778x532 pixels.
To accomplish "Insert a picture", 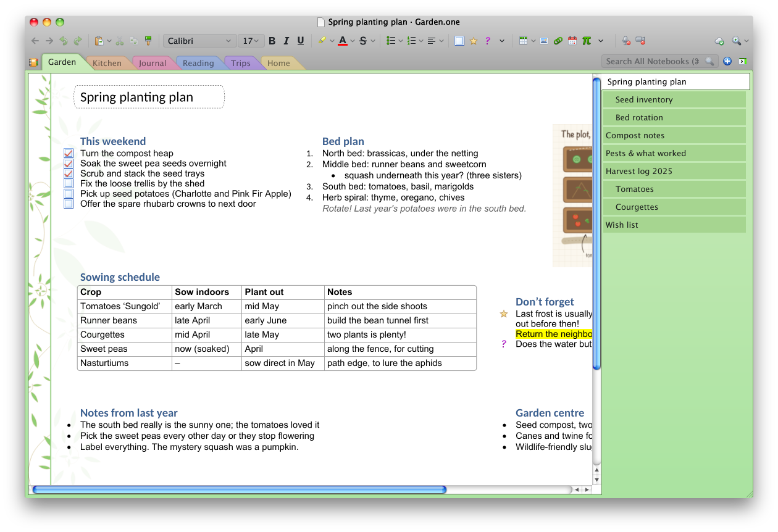I will (x=544, y=41).
